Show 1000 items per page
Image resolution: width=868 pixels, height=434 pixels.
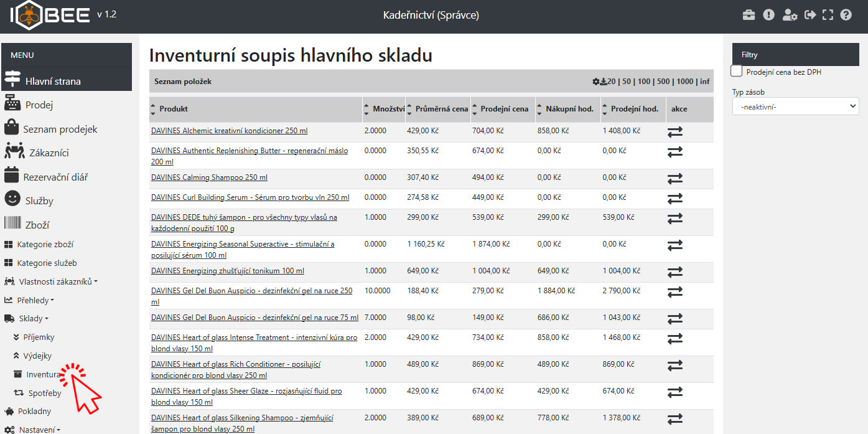(x=685, y=82)
